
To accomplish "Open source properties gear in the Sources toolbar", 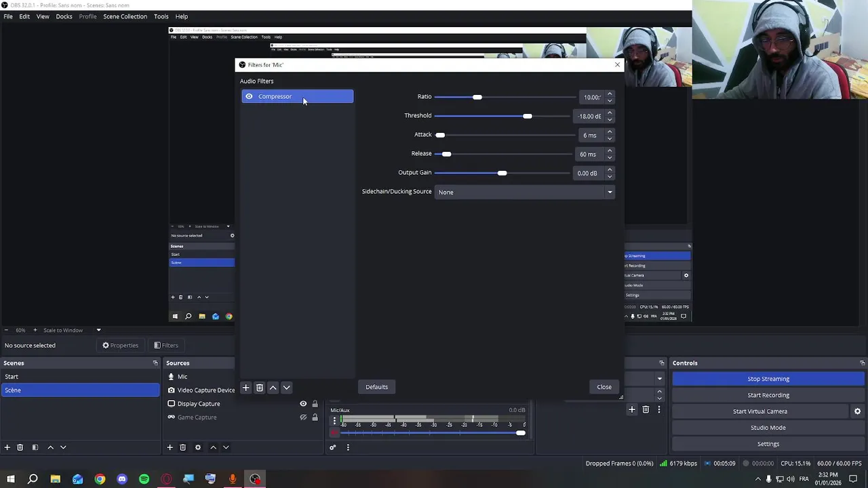I will [197, 447].
